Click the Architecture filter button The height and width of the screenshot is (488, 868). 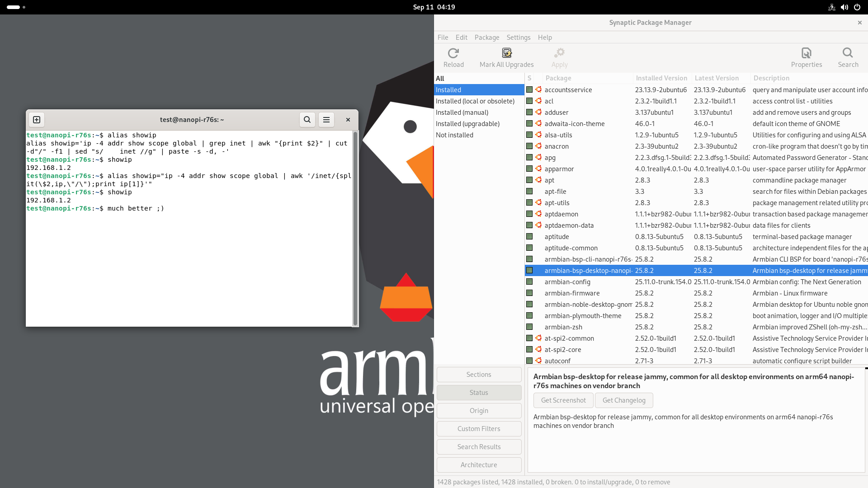tap(479, 465)
